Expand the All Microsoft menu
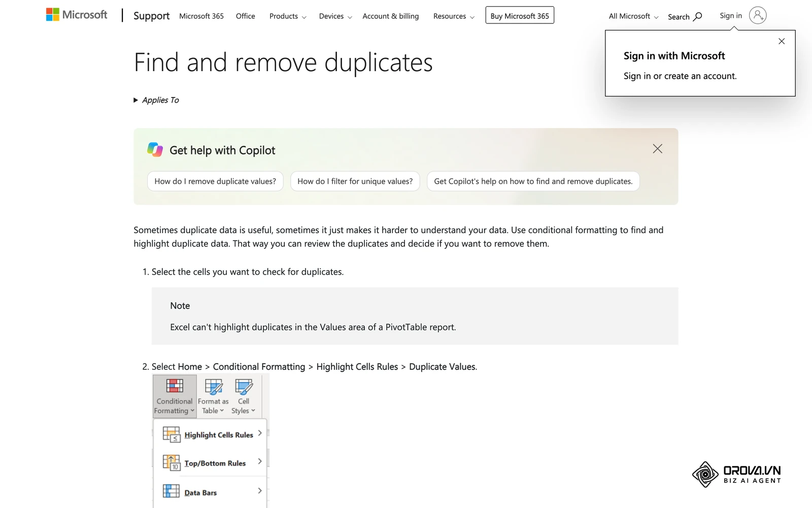812x508 pixels. point(633,16)
